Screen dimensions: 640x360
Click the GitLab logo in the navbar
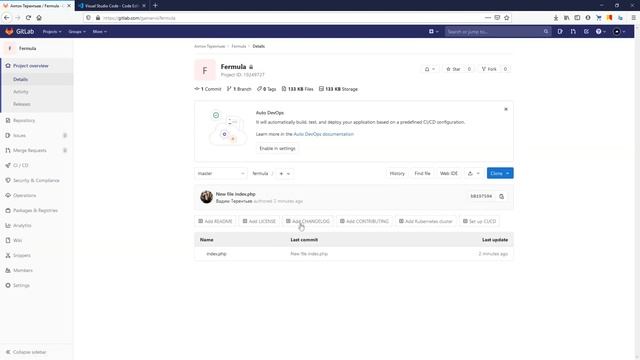pyautogui.click(x=19, y=31)
